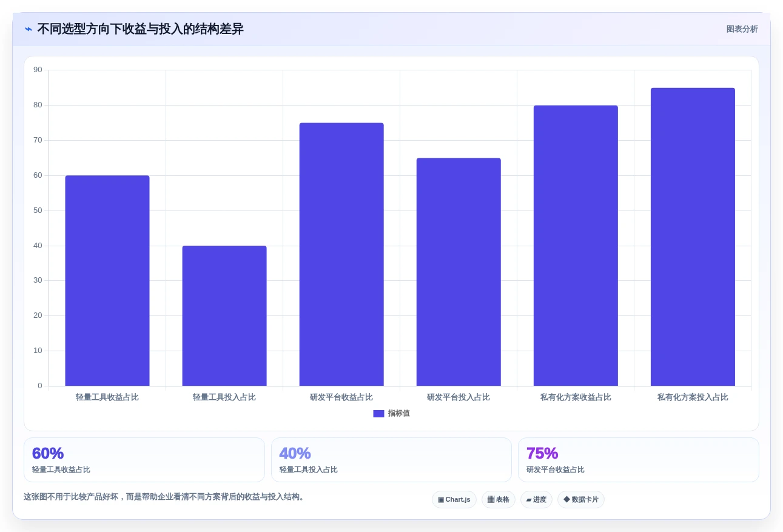Click the 私有化方案收益占比 x-axis label
The height and width of the screenshot is (532, 783).
click(x=576, y=397)
